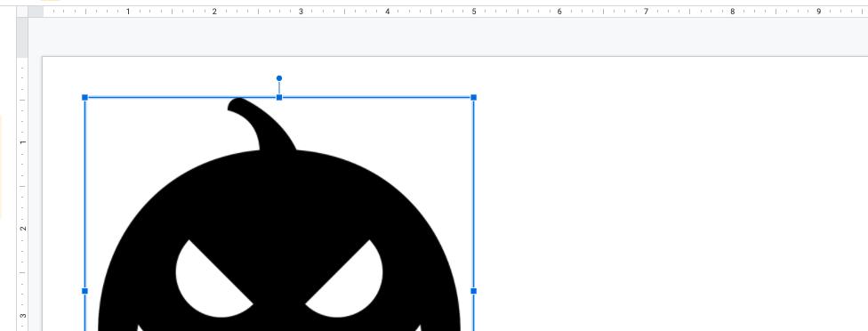Click the top-left corner resize handle
Image resolution: width=868 pixels, height=331 pixels.
point(84,97)
